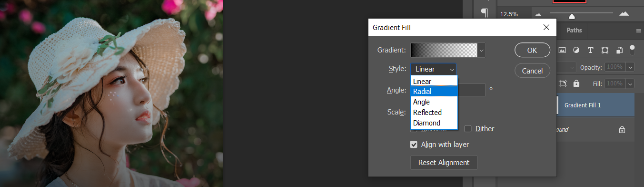
Task: Open the Layers panel menu icon
Action: tap(639, 31)
